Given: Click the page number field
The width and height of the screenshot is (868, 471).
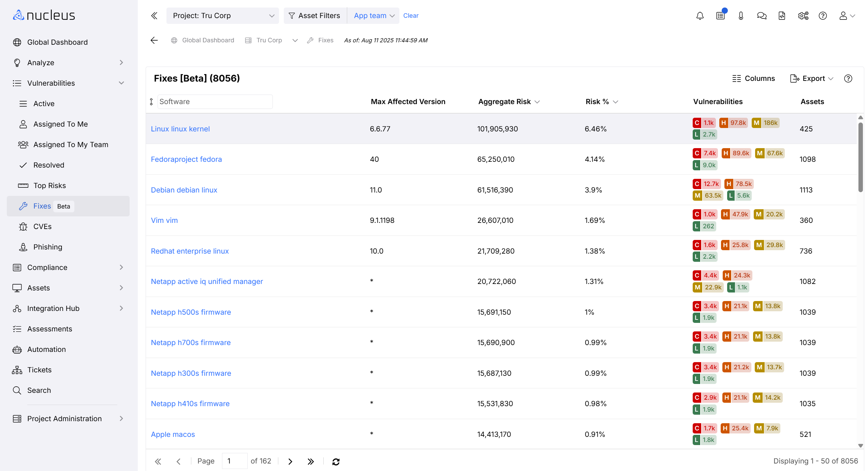Looking at the screenshot, I should point(235,461).
